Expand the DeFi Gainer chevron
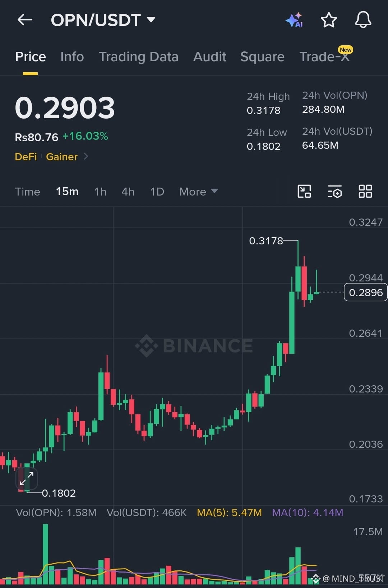The image size is (388, 588). tap(86, 156)
